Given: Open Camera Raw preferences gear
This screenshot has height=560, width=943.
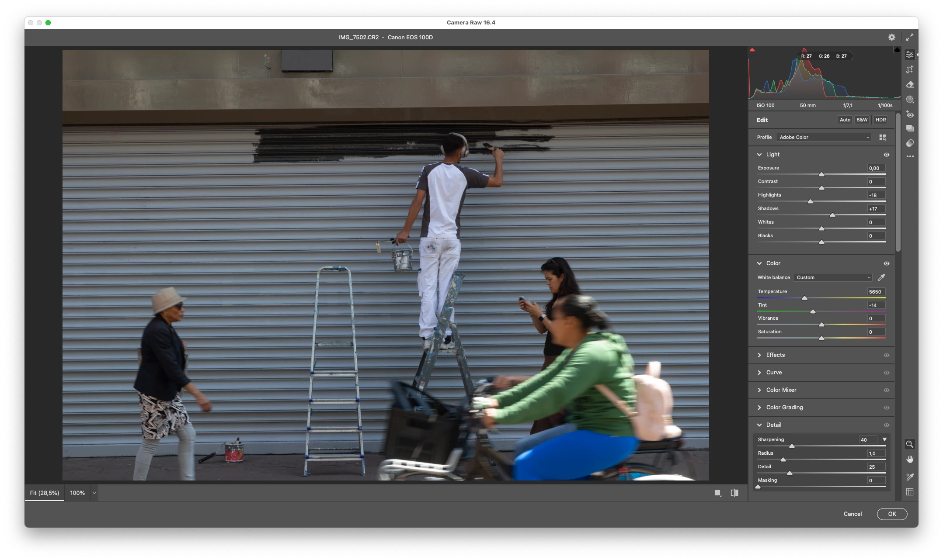Looking at the screenshot, I should (x=892, y=37).
